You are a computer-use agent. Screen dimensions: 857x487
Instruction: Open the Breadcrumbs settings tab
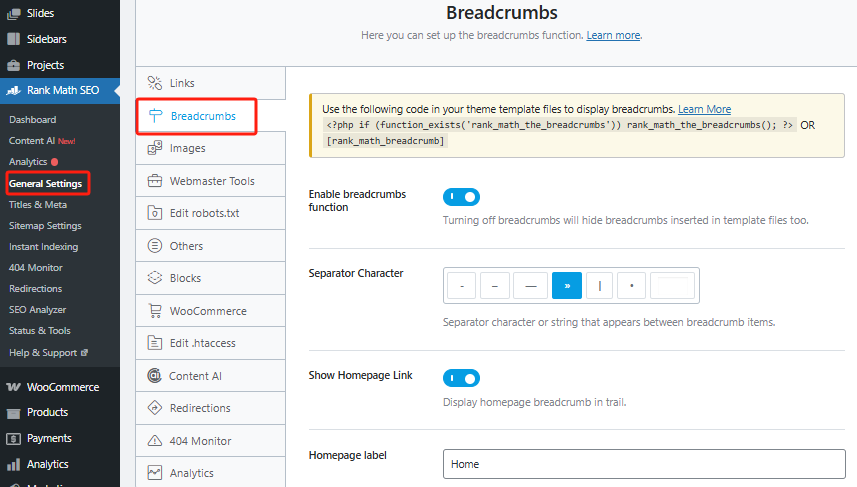pyautogui.click(x=203, y=116)
